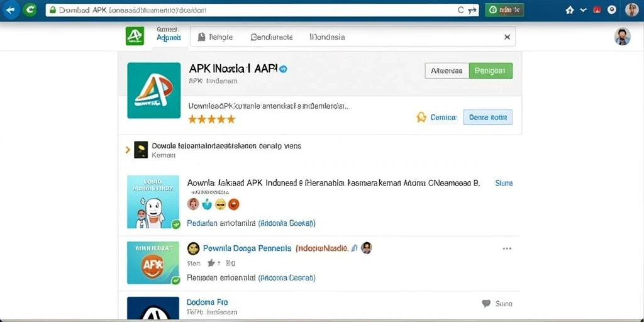Viewport: 644px width, 322px height.
Task: Open the orange APK thumbnail
Action: pyautogui.click(x=153, y=263)
